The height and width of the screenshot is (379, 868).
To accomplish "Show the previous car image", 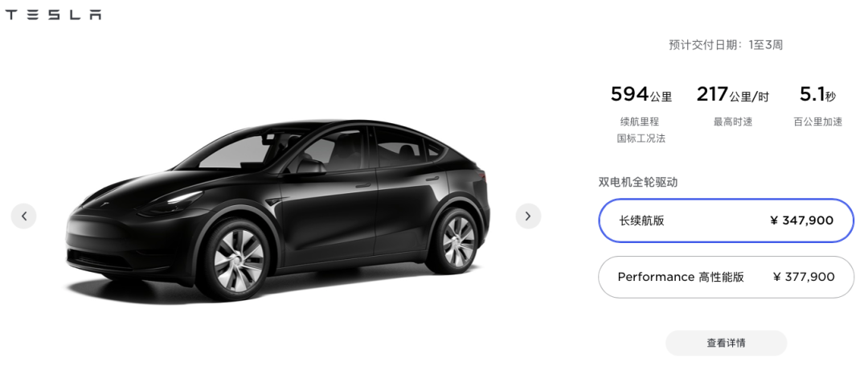I will click(24, 216).
